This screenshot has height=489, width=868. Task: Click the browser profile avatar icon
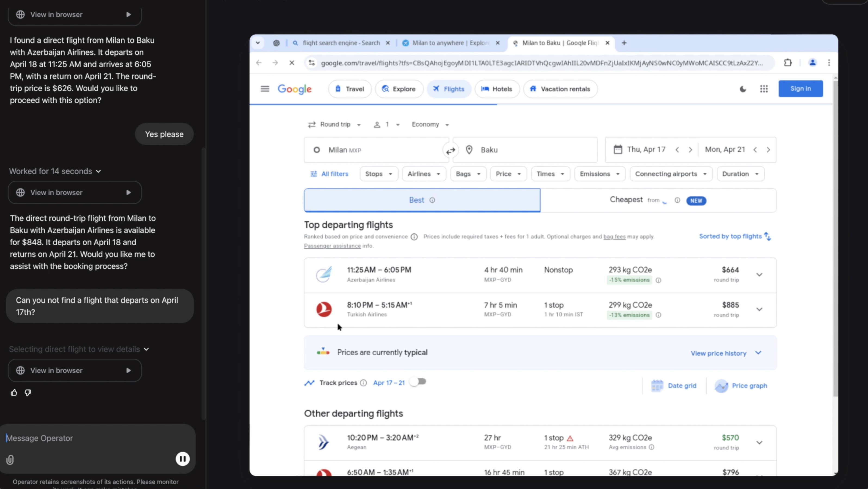tap(812, 63)
